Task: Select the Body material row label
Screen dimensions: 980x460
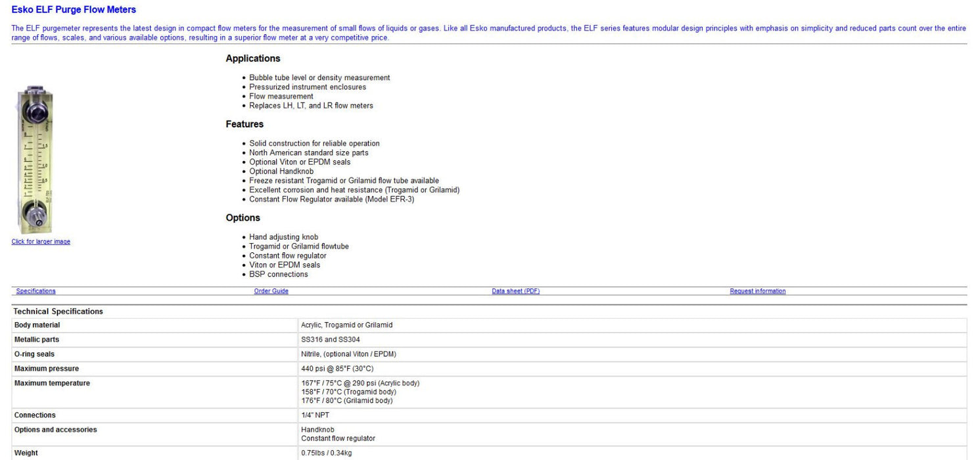Action: click(x=37, y=325)
